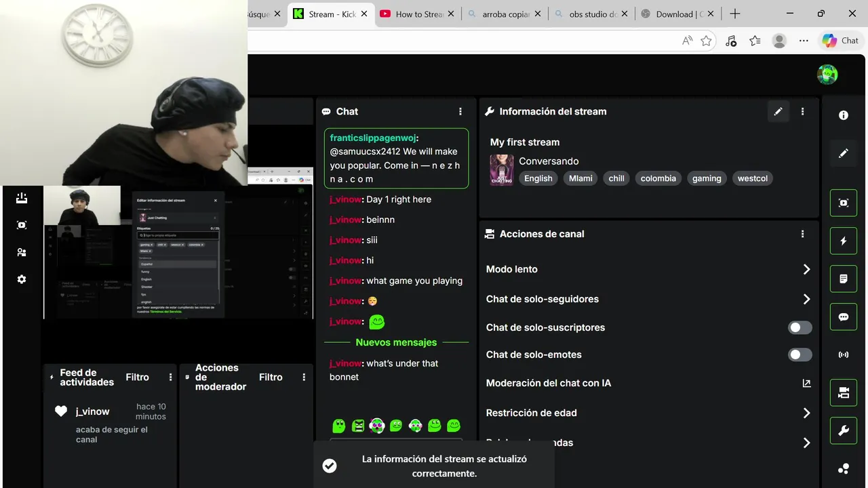Expand Modo lento options
Image resolution: width=868 pixels, height=488 pixels.
[x=806, y=269]
